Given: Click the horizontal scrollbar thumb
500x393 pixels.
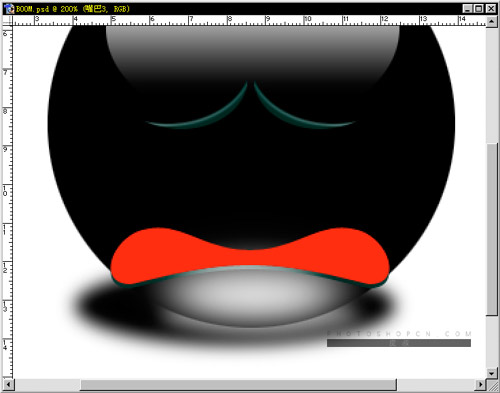Looking at the screenshot, I should tap(238, 384).
